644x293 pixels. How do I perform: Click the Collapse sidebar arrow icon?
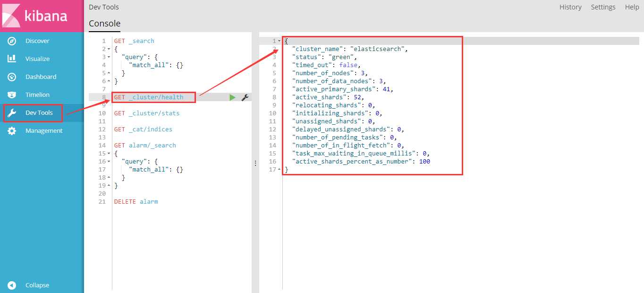(12, 285)
